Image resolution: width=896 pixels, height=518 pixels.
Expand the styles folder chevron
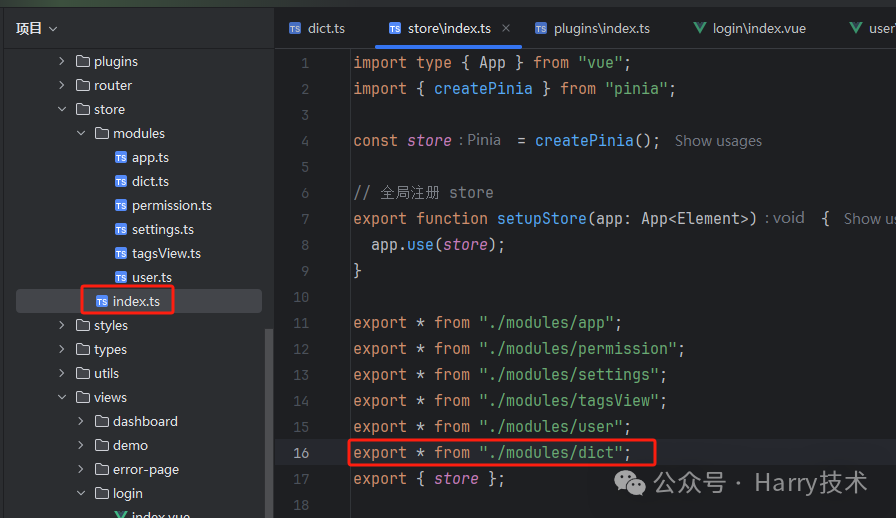tap(62, 325)
